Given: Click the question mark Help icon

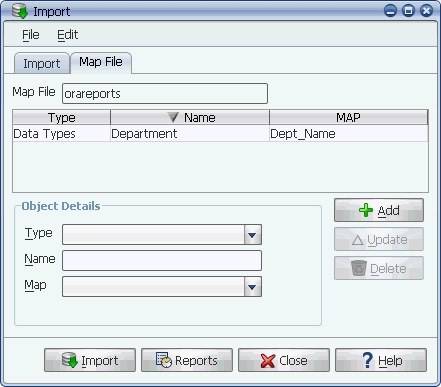Looking at the screenshot, I should click(x=367, y=360).
